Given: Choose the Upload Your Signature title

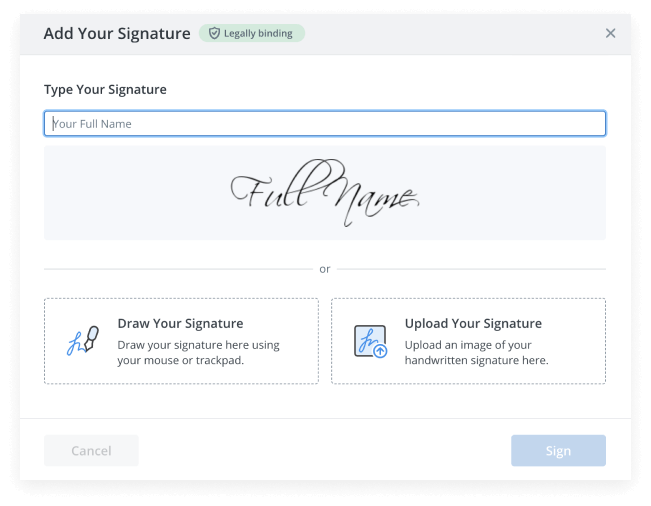Looking at the screenshot, I should point(473,324).
